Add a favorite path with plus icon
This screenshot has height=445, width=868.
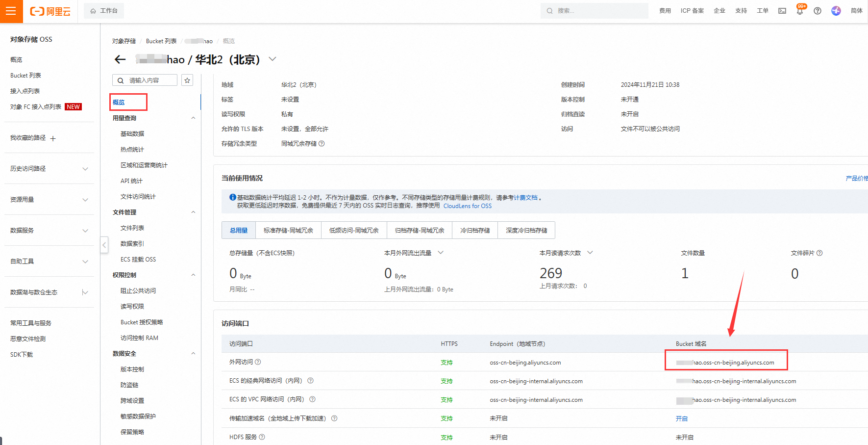(53, 138)
